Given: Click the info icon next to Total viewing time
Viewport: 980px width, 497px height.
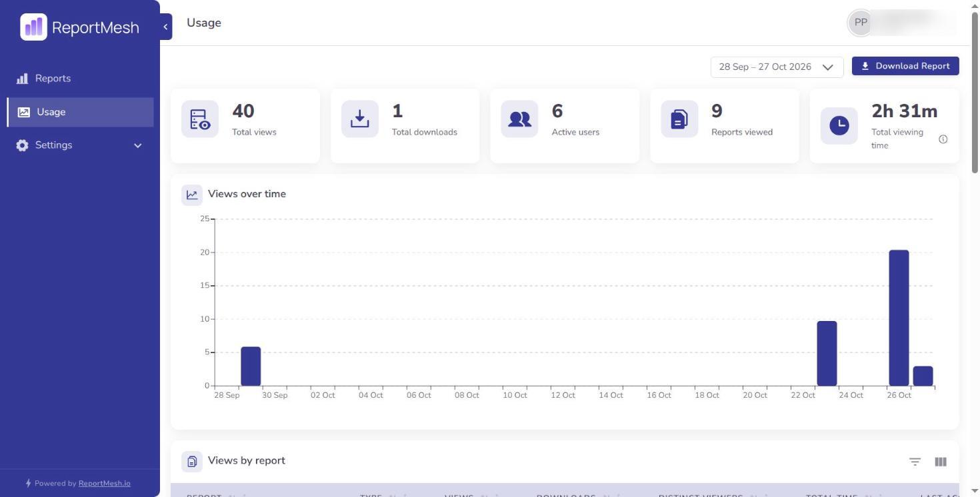Looking at the screenshot, I should [x=943, y=139].
